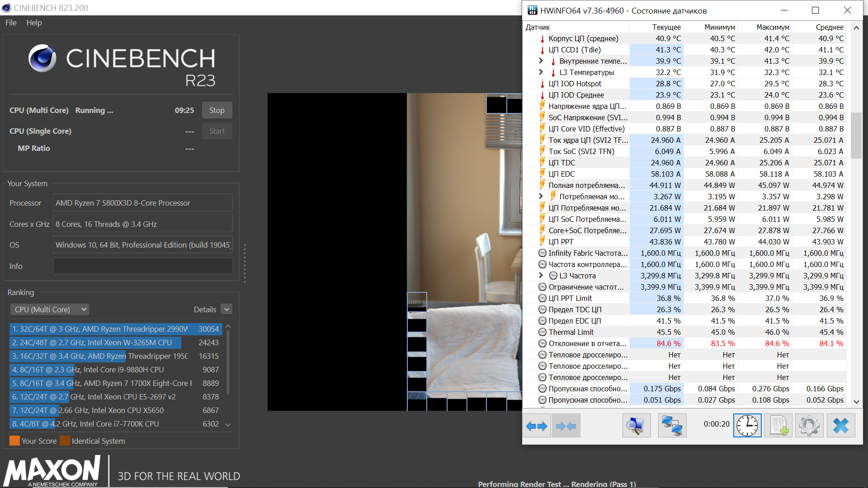
Task: Click the collapse-columns inward arrows icon
Action: click(566, 426)
